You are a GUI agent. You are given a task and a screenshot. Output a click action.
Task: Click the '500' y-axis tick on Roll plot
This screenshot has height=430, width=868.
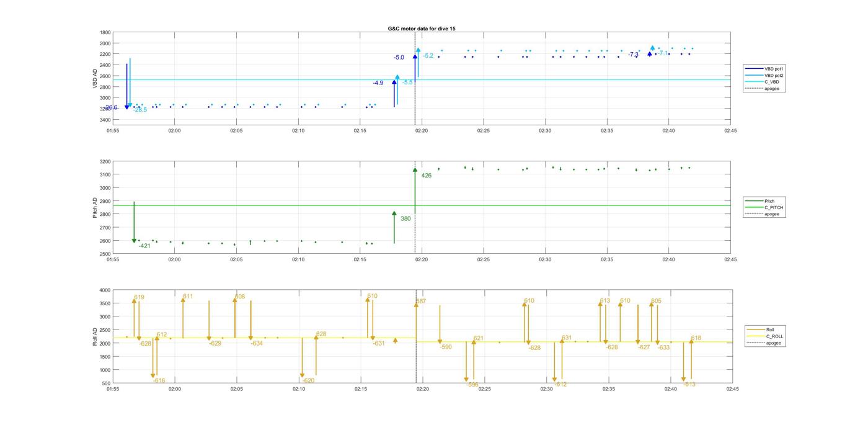pyautogui.click(x=107, y=383)
